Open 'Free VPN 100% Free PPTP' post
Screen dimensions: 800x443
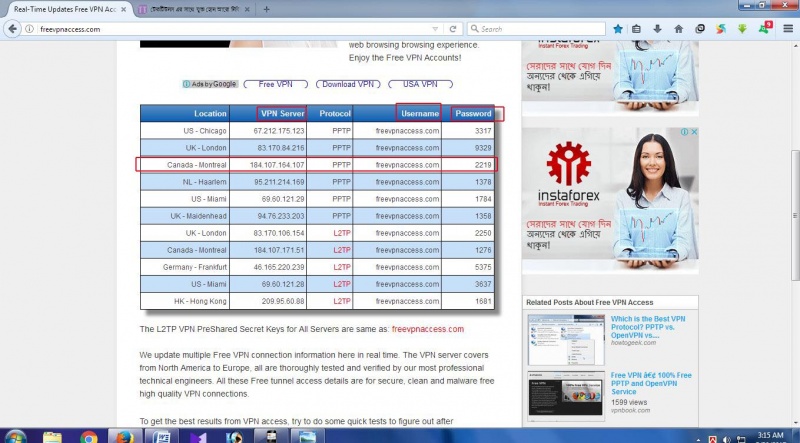651,383
